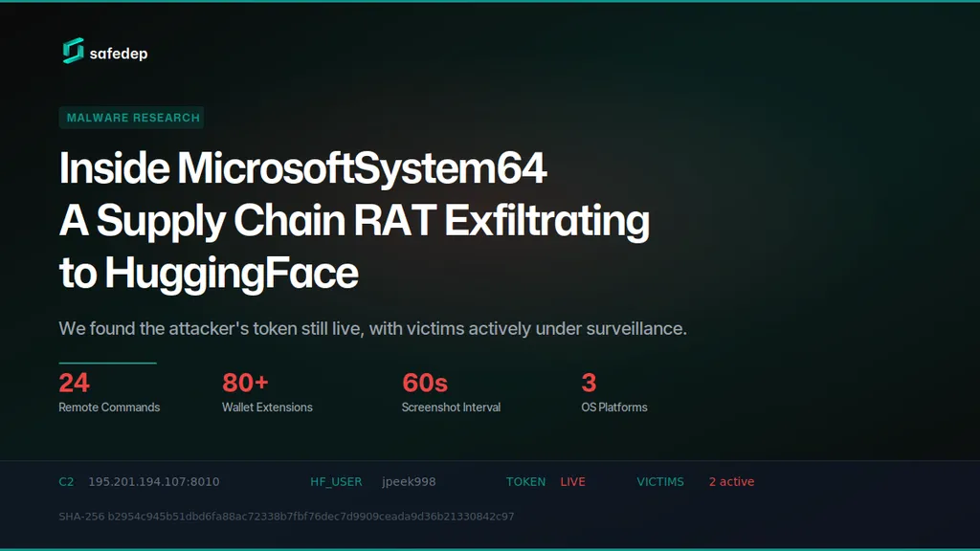Select the C2 address 195.201.194.107:8010
This screenshot has height=551, width=980.
[x=154, y=482]
